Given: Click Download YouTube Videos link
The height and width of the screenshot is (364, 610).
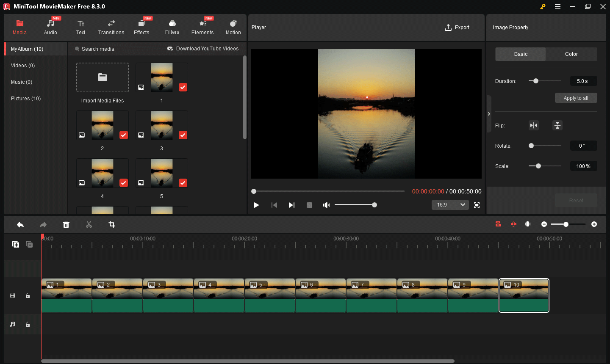Looking at the screenshot, I should pos(203,49).
